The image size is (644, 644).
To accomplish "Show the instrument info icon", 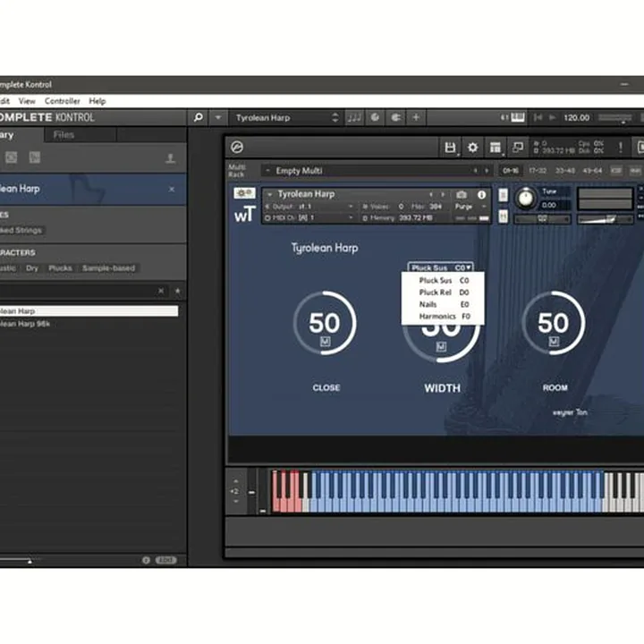I will (x=481, y=194).
